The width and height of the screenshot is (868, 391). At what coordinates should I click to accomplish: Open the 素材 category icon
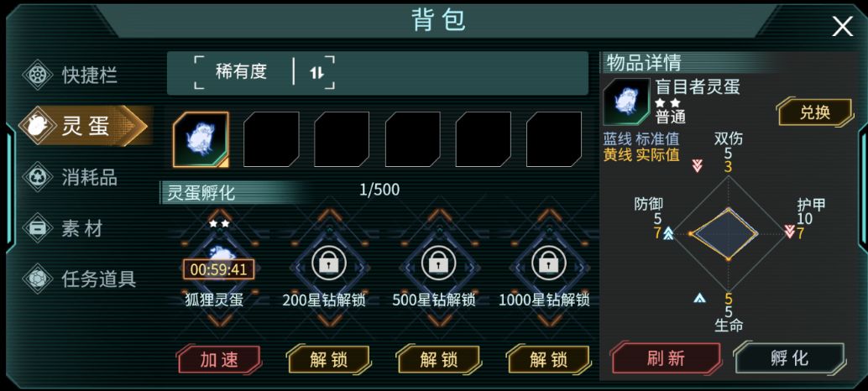click(x=38, y=228)
